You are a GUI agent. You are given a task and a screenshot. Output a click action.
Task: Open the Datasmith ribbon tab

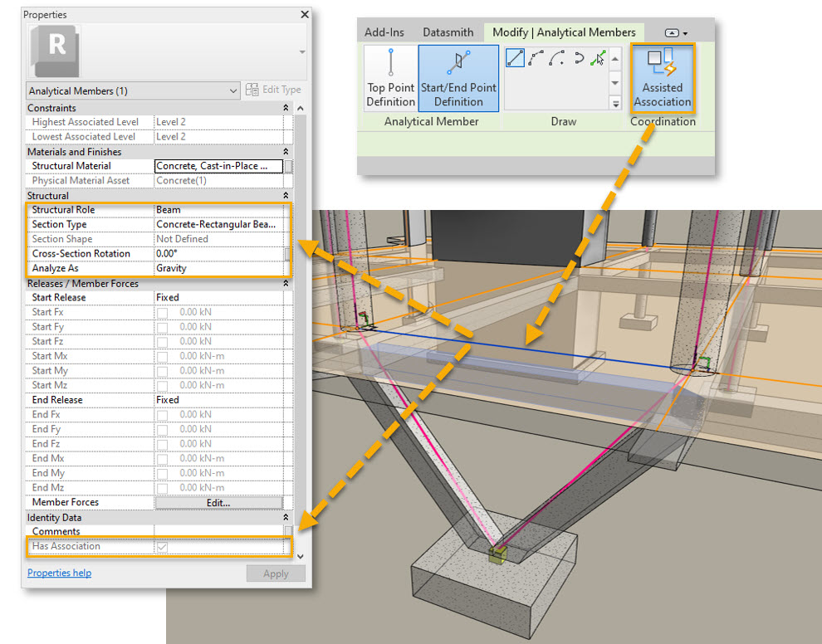point(448,32)
